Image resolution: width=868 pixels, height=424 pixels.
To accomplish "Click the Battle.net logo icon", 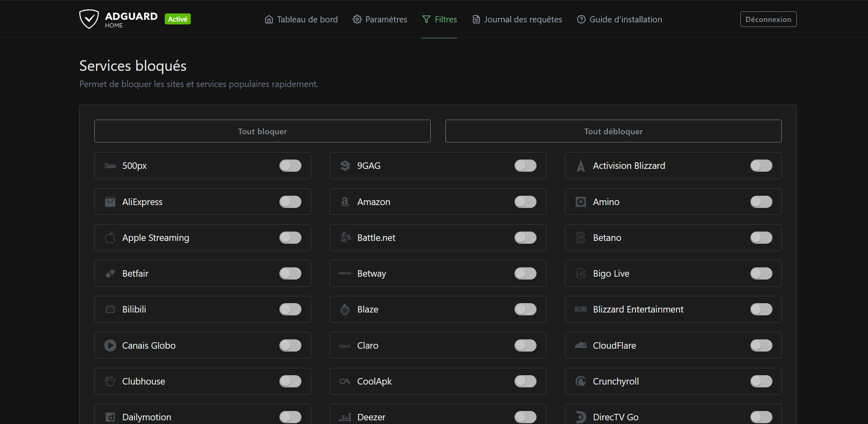I will pyautogui.click(x=345, y=238).
